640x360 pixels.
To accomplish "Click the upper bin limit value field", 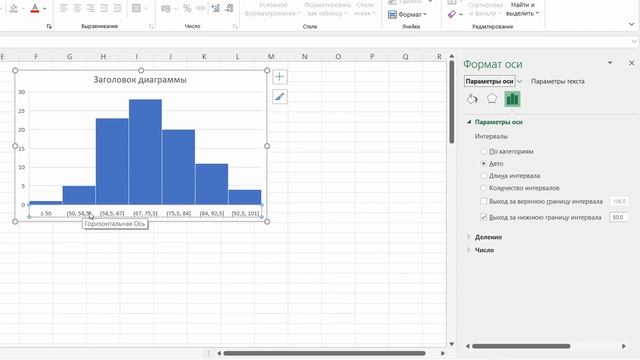I will 619,201.
